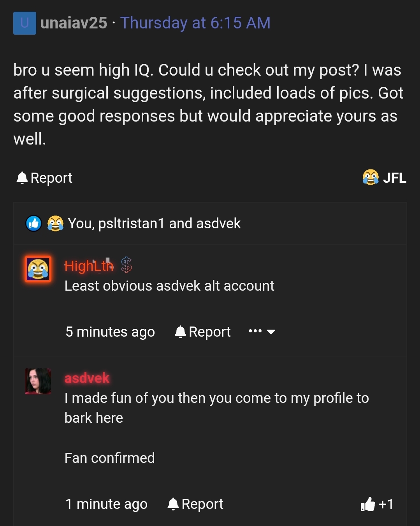Image resolution: width=420 pixels, height=526 pixels.
Task: Click the bell icon beside Report on post
Action: [x=23, y=178]
